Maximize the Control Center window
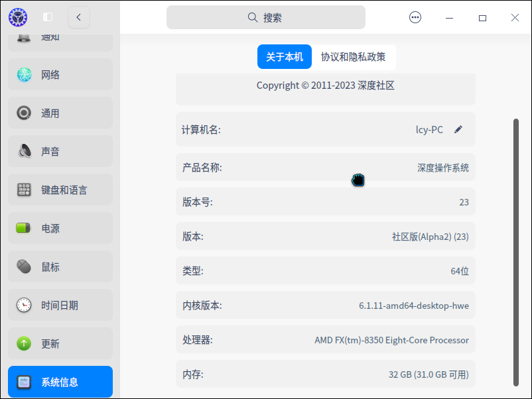Screen dimensions: 532x399 coord(482,18)
